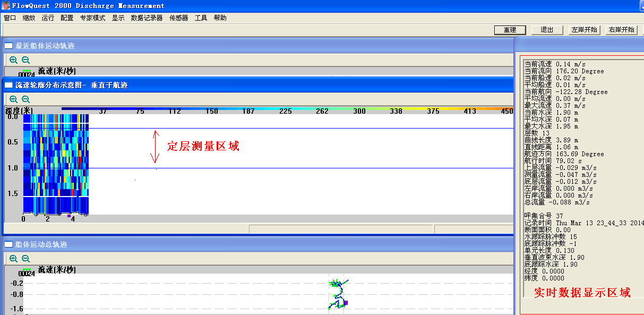Click the 流速轮廓分布示意图 window title icon

tap(9, 85)
